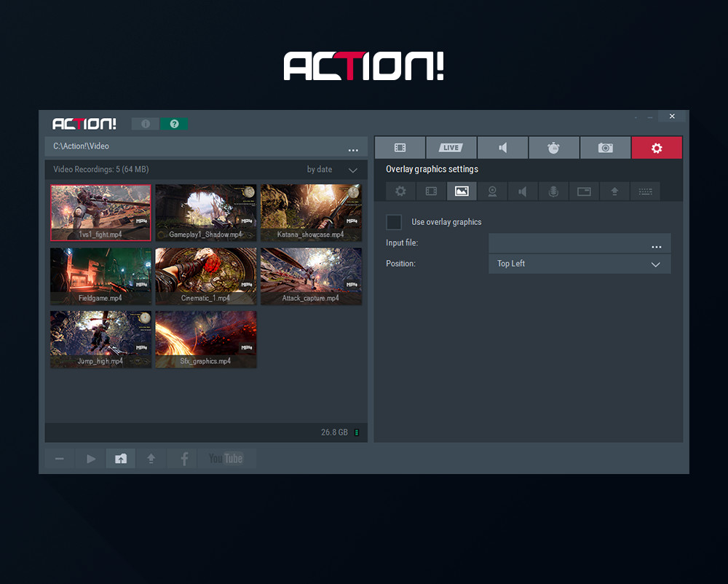Click the Input file: label
The width and height of the screenshot is (728, 584).
tap(402, 242)
